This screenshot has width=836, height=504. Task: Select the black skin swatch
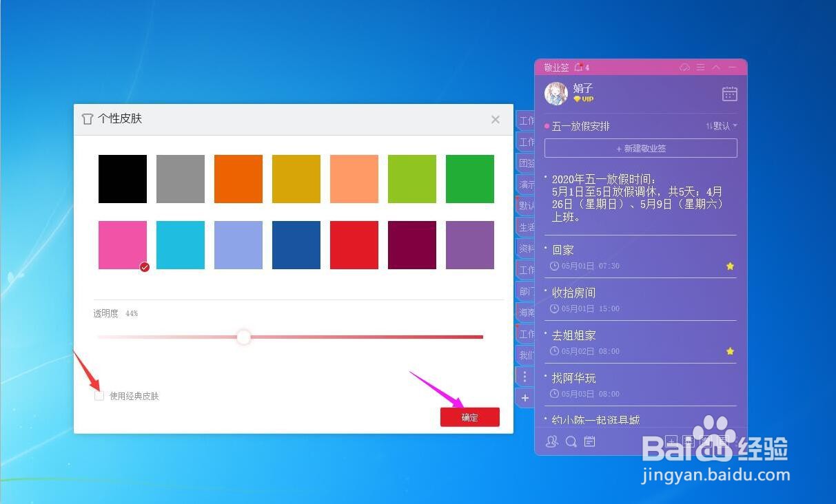point(123,179)
